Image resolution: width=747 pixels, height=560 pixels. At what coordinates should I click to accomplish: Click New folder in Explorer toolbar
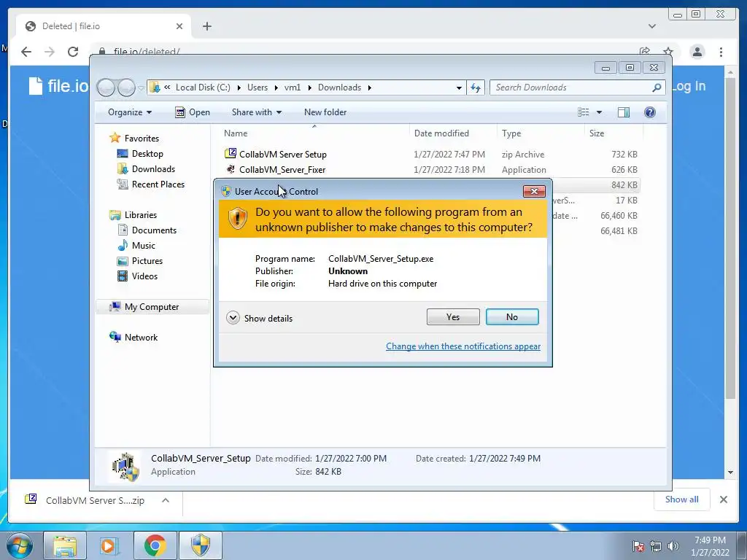point(325,112)
